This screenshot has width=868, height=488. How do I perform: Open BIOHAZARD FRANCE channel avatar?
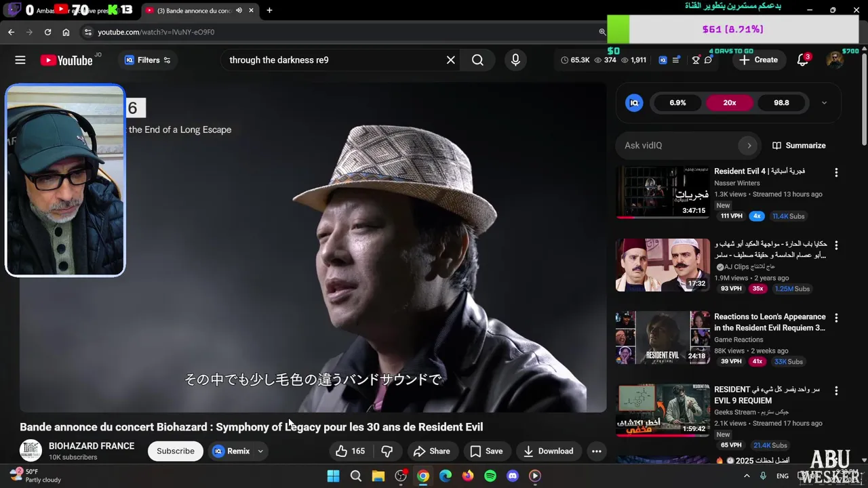point(31,451)
